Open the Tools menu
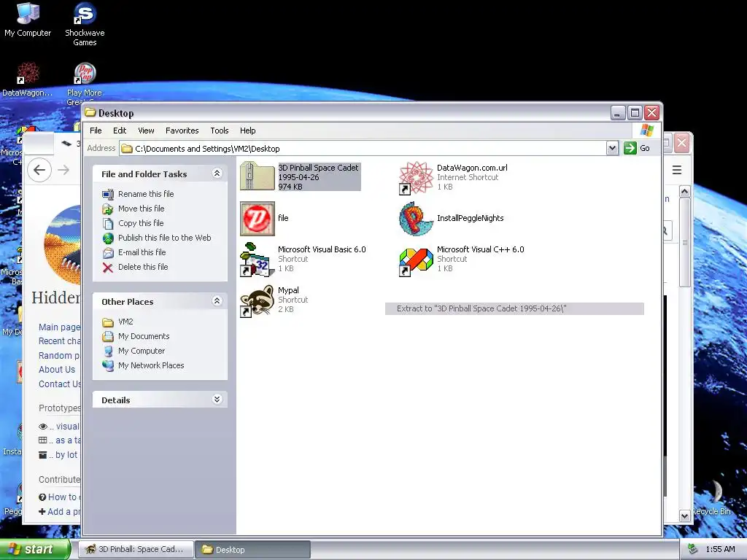Image resolution: width=747 pixels, height=560 pixels. click(220, 131)
